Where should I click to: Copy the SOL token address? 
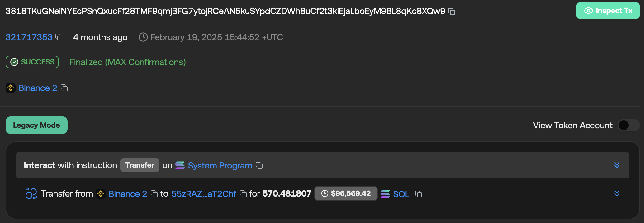419,194
